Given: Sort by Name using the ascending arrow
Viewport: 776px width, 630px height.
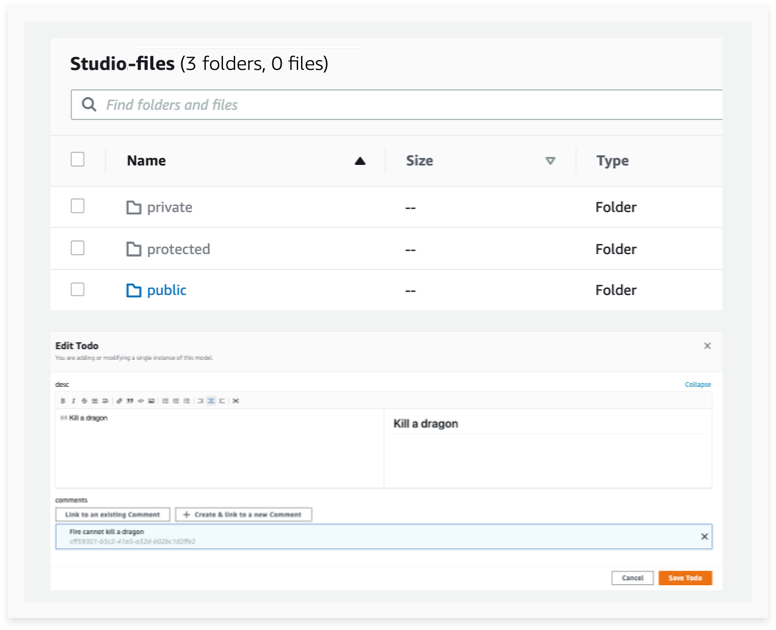Looking at the screenshot, I should [360, 161].
